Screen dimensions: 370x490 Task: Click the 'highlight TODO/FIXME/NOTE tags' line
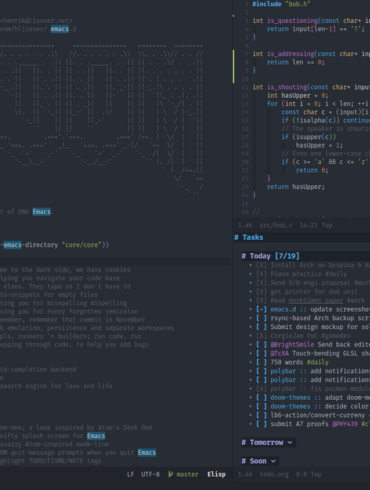click(x=51, y=461)
